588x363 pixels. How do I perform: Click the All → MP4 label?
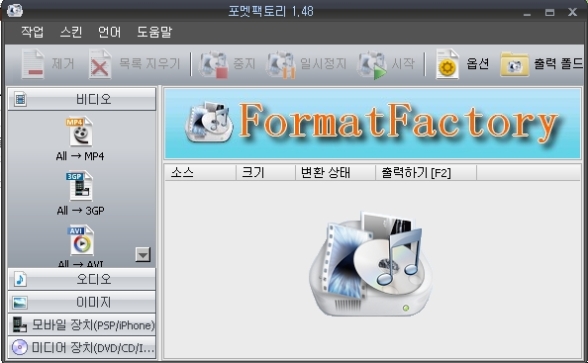pos(80,156)
